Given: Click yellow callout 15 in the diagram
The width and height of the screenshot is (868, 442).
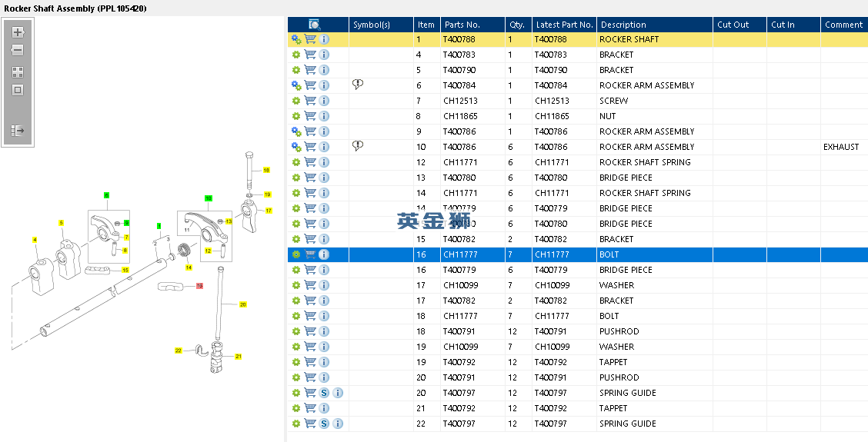Looking at the screenshot, I should pyautogui.click(x=125, y=270).
